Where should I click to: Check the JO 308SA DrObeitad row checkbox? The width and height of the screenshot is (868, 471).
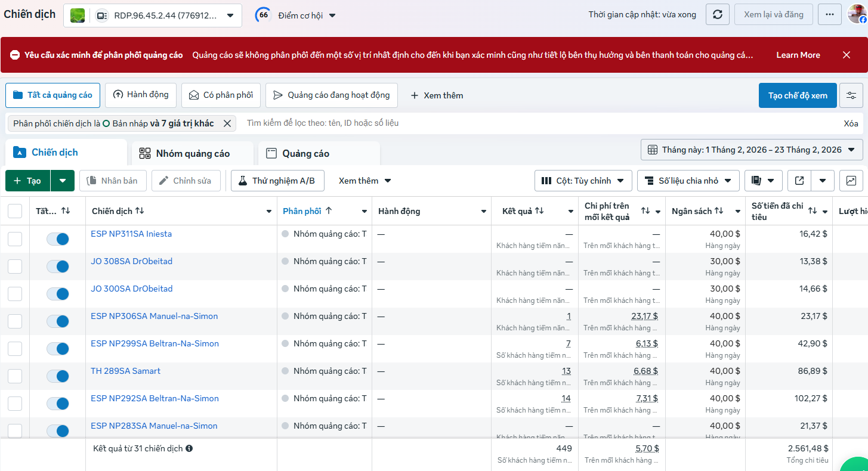point(15,267)
